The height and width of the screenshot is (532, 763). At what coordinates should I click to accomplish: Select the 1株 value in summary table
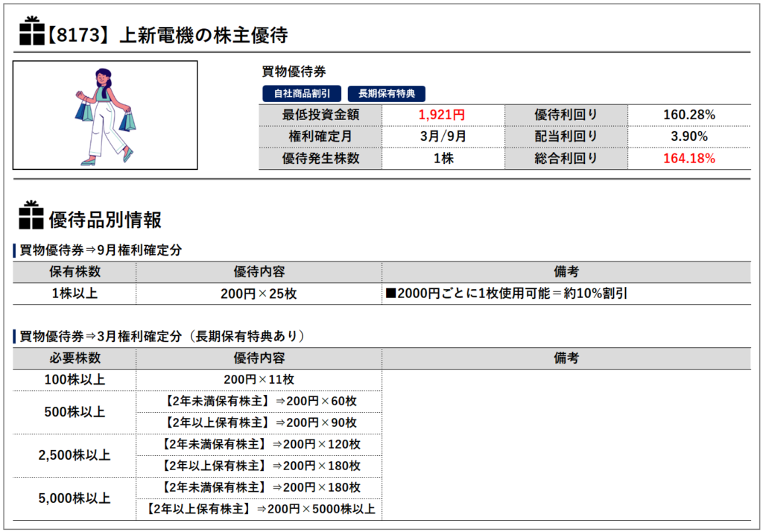[x=443, y=158]
